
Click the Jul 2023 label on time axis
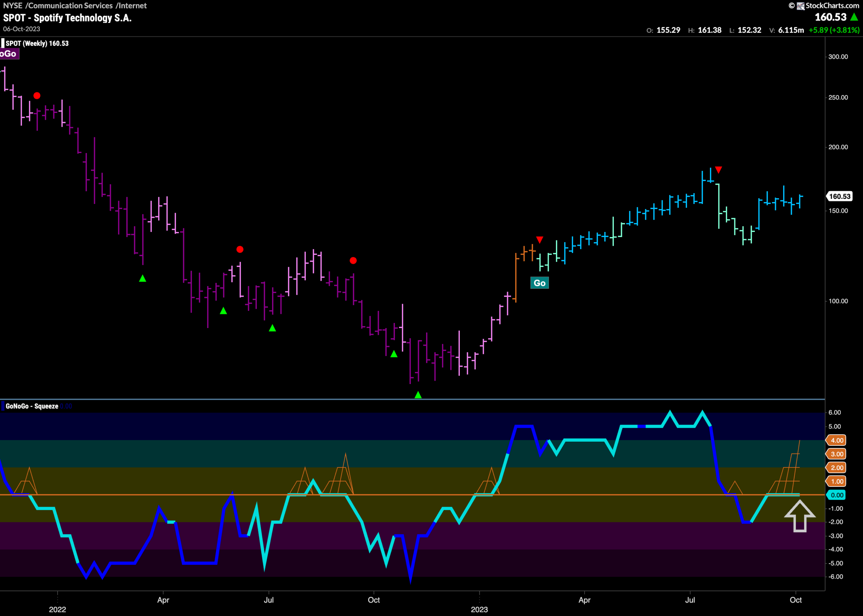(x=690, y=600)
